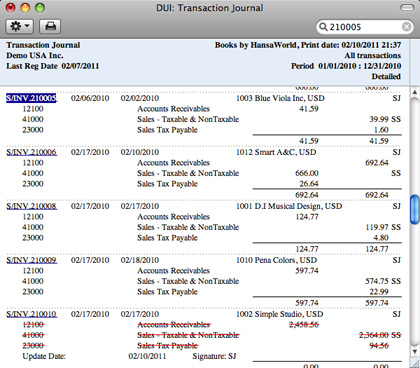The image size is (420, 368).
Task: Click the sales tax amount 22.99
Action: 379,292
